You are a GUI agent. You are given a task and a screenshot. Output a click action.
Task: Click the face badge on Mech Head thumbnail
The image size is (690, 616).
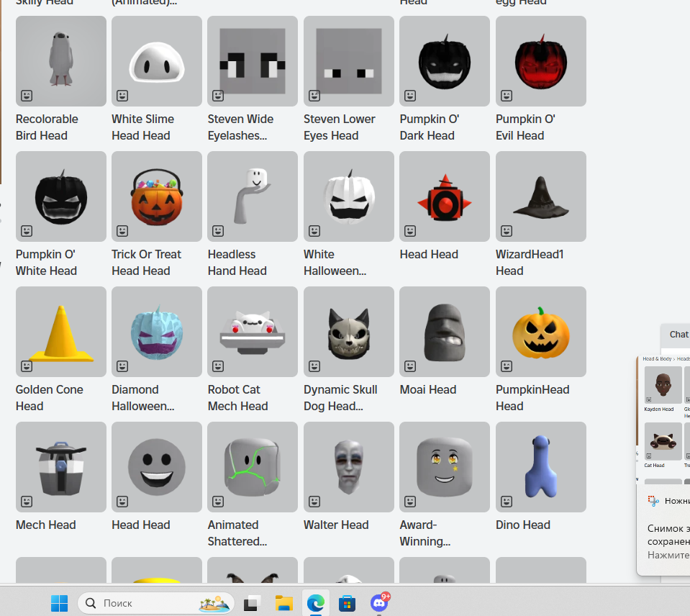(x=27, y=501)
